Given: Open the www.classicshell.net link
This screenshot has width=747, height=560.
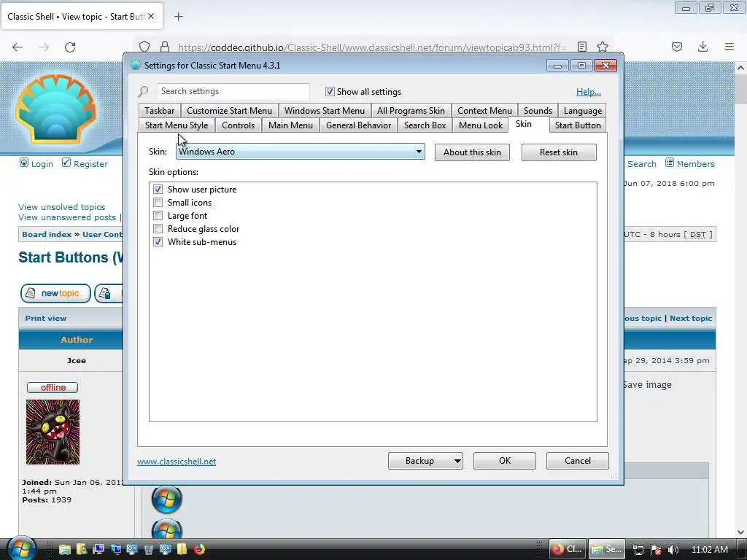Looking at the screenshot, I should point(177,462).
